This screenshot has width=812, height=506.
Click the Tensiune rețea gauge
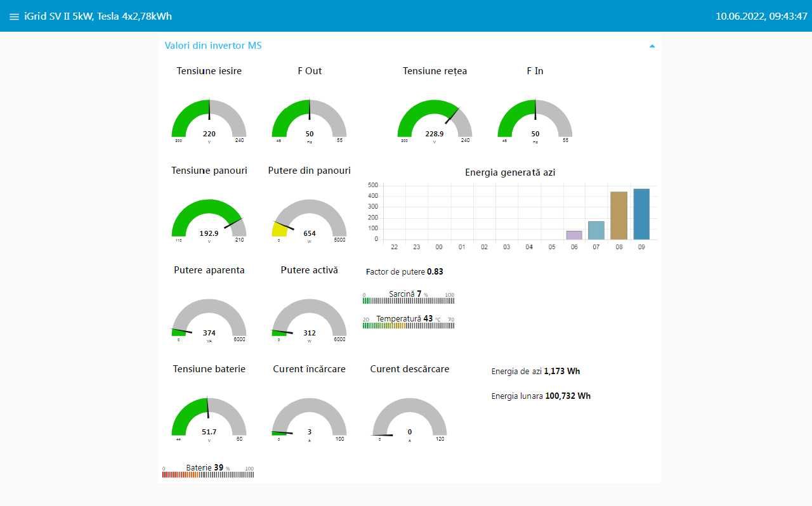coord(435,121)
